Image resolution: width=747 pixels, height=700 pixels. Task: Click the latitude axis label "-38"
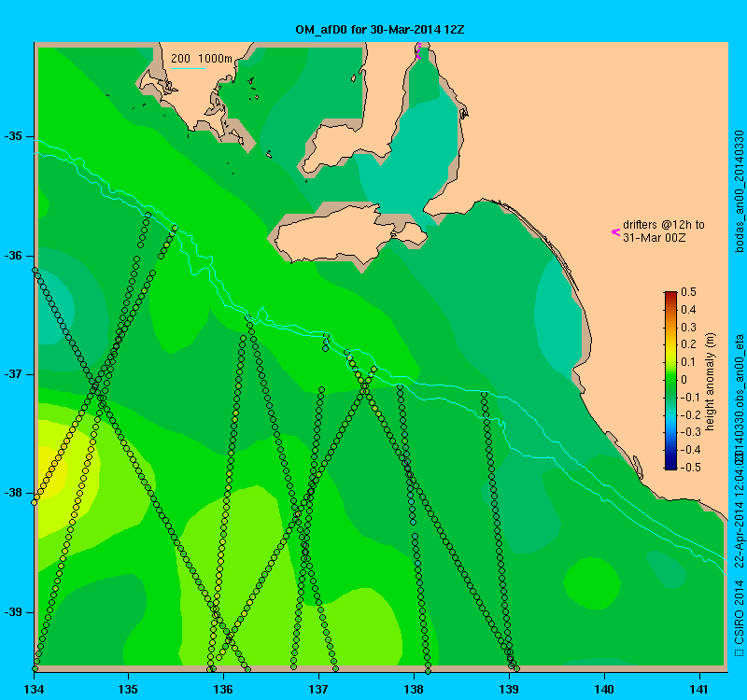click(13, 493)
